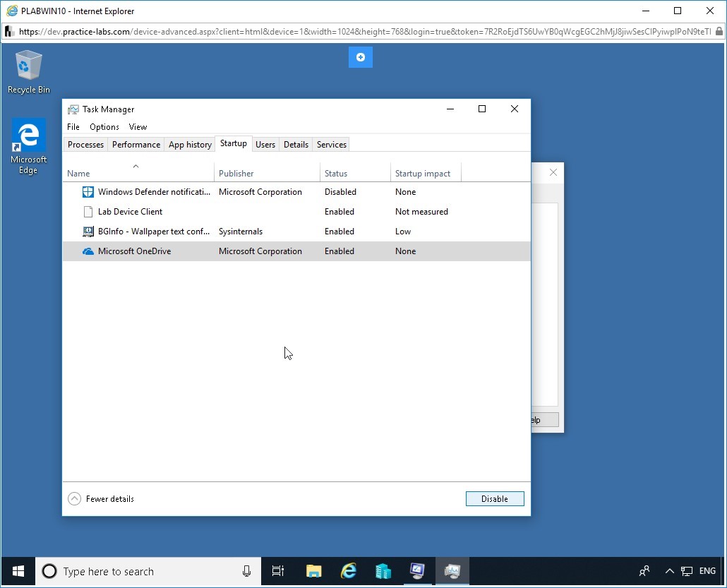Minimize the Task Manager window

[x=450, y=109]
